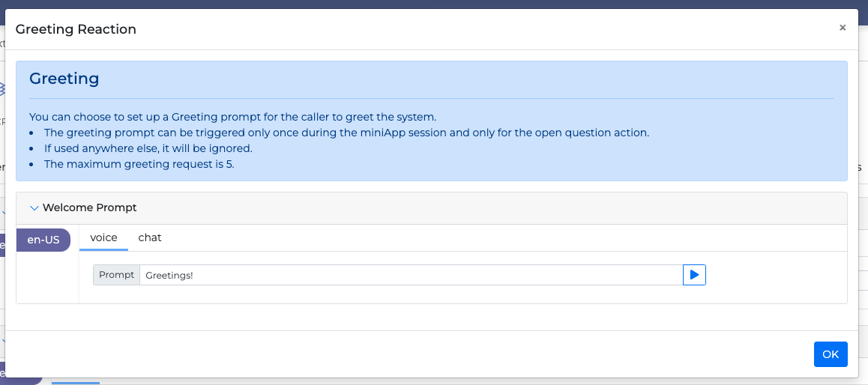Viewport: 868px width, 385px height.
Task: Click the Prompt label beside the field
Action: point(116,275)
